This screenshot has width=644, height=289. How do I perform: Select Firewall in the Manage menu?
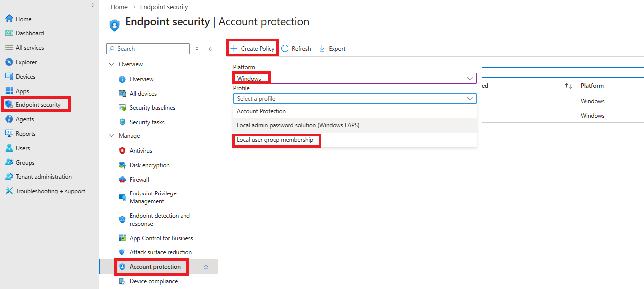[x=139, y=180]
